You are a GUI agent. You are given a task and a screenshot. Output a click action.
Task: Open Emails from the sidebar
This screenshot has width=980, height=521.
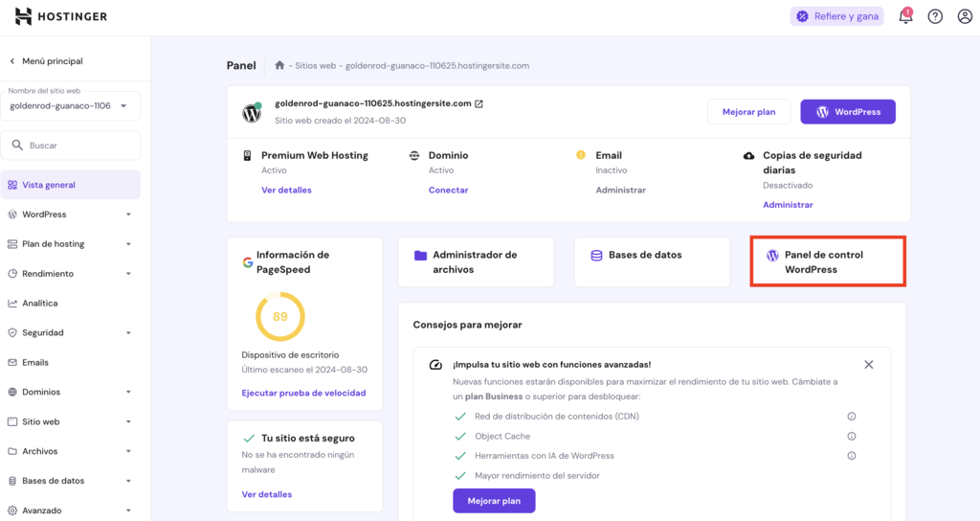pos(35,362)
